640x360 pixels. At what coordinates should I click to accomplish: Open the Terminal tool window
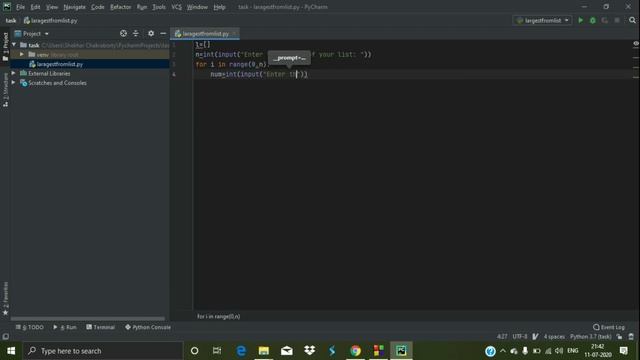click(x=100, y=327)
